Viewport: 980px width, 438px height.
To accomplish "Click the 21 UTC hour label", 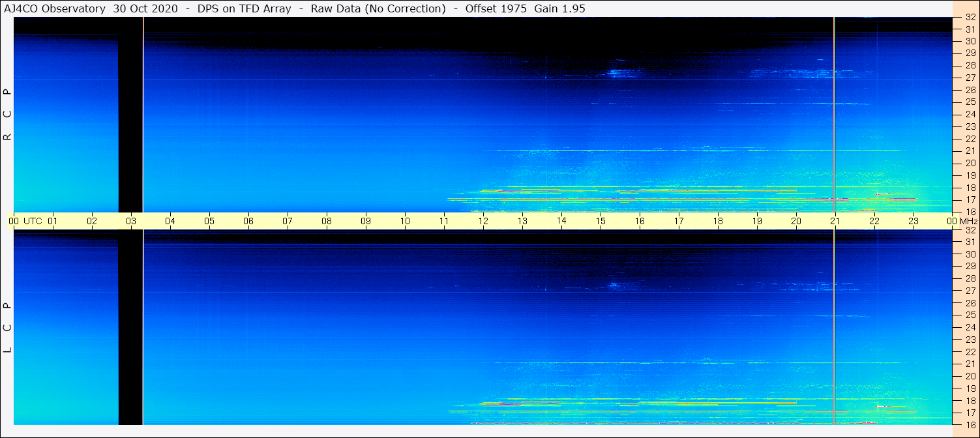I will pyautogui.click(x=835, y=221).
